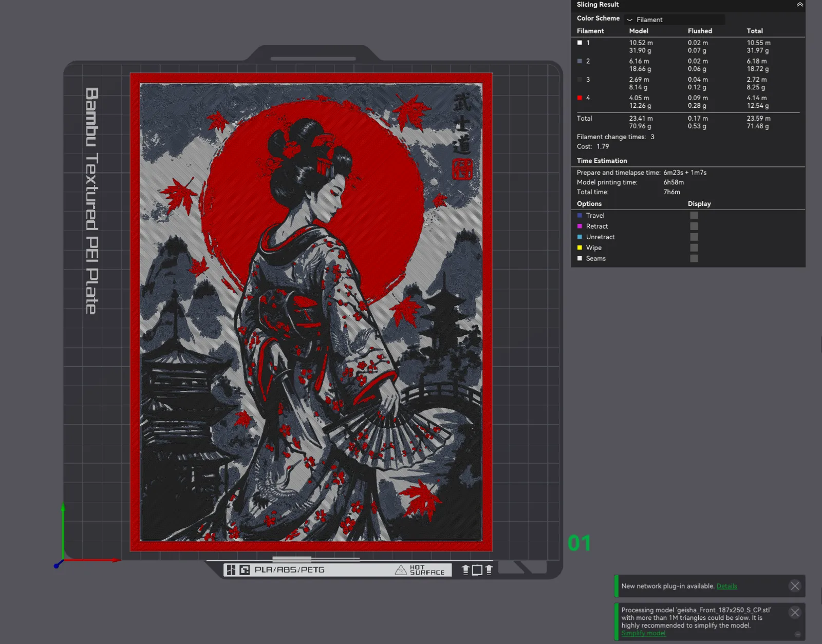Image resolution: width=822 pixels, height=644 pixels.
Task: Open the network plug-in Details link
Action: pyautogui.click(x=726, y=586)
